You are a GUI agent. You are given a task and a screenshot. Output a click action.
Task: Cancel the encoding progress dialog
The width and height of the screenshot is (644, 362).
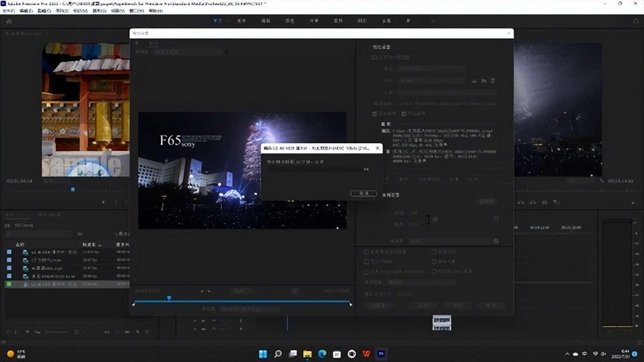pos(364,194)
